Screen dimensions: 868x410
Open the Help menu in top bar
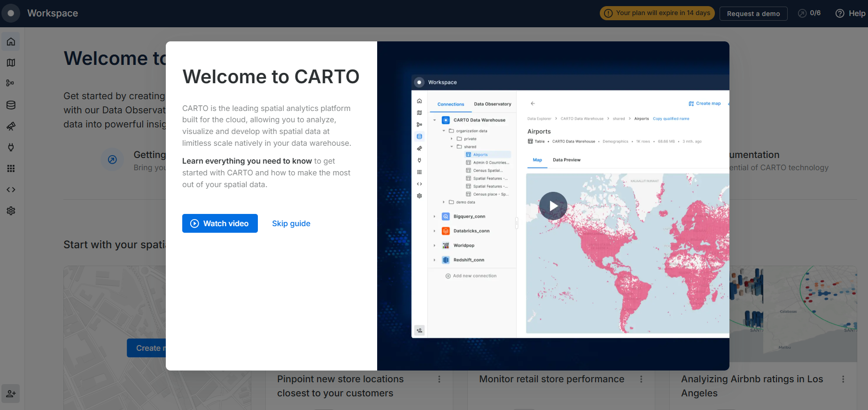pos(850,13)
